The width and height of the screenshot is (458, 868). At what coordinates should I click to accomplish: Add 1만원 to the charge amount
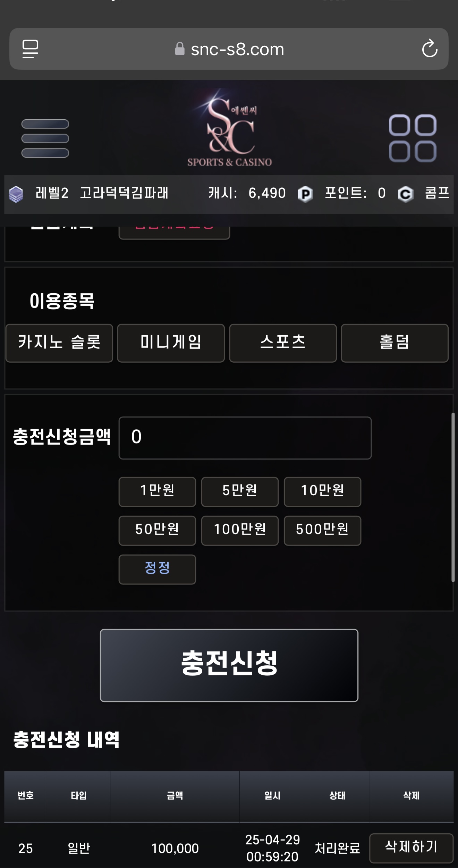157,492
